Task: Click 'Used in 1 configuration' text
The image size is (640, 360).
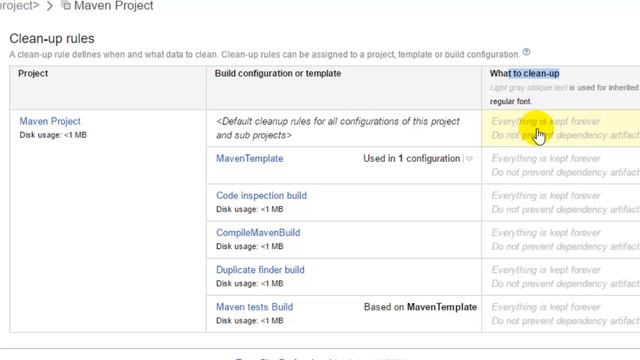Action: (411, 158)
